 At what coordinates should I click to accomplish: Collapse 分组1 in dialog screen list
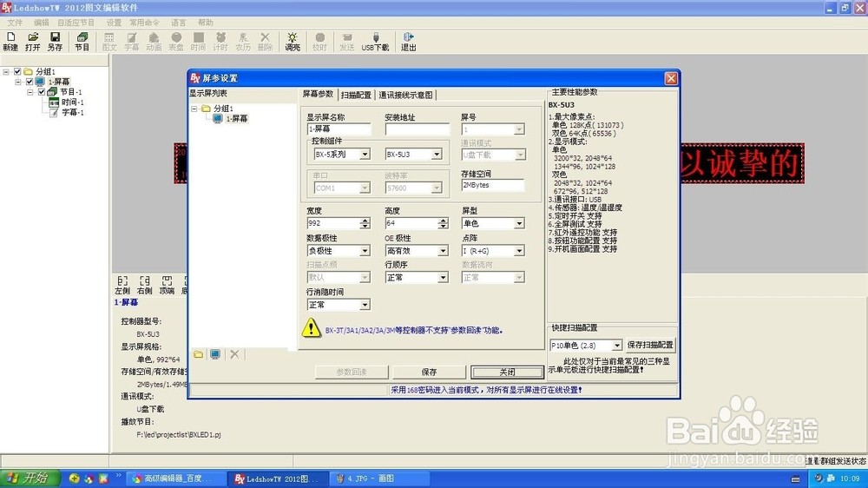[x=194, y=109]
